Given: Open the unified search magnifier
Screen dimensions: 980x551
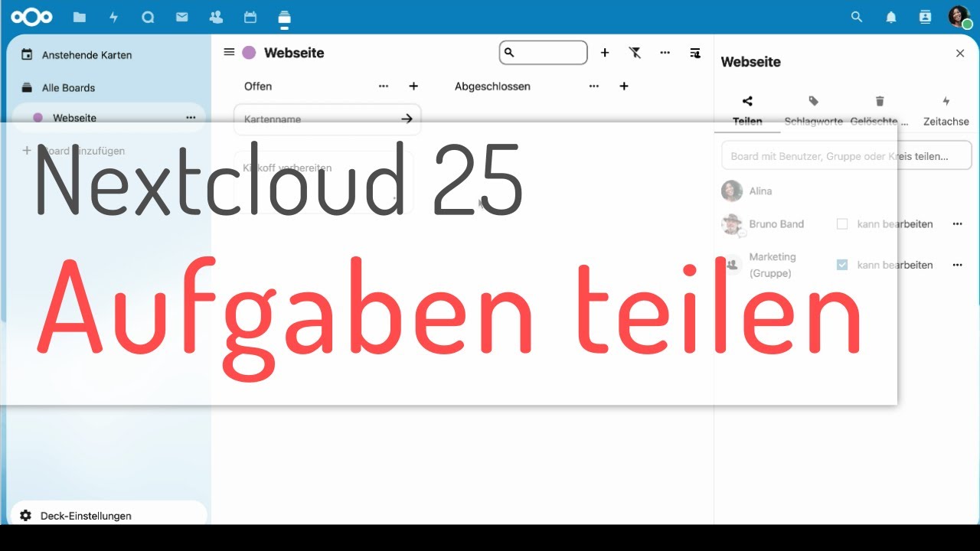Looking at the screenshot, I should (857, 17).
